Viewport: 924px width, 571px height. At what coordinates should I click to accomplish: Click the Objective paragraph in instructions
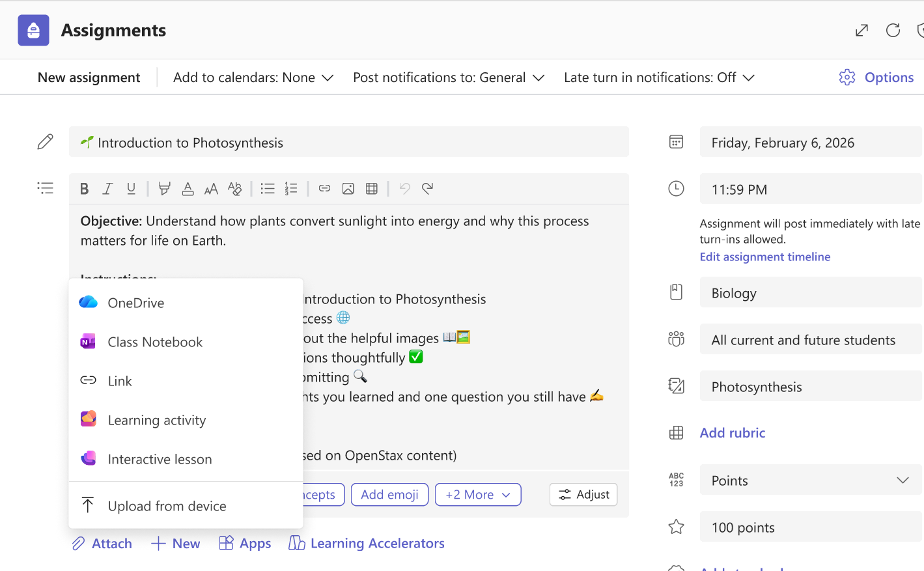pos(335,230)
